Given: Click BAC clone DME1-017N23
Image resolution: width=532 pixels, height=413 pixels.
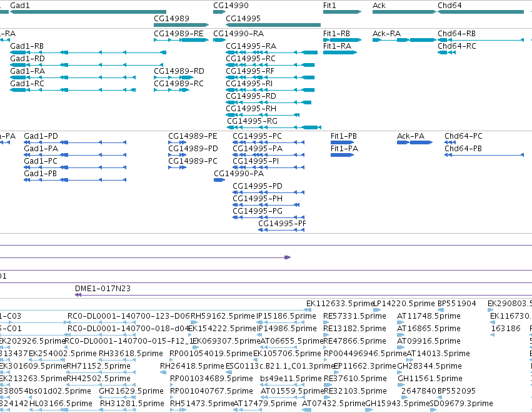Looking at the screenshot, I should 103,289.
